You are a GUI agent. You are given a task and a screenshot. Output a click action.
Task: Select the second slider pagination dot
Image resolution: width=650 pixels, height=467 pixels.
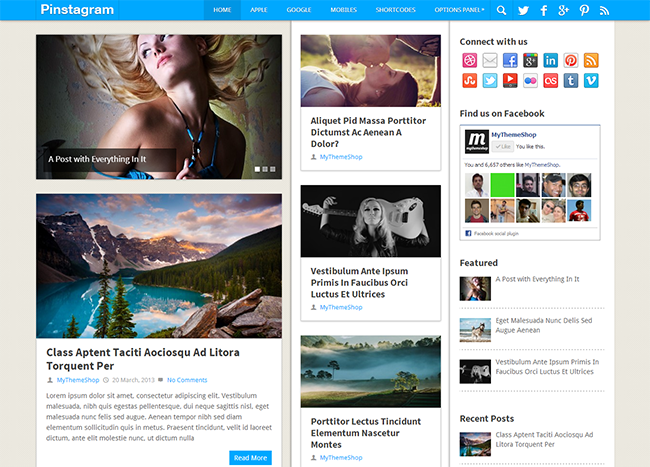(x=265, y=169)
